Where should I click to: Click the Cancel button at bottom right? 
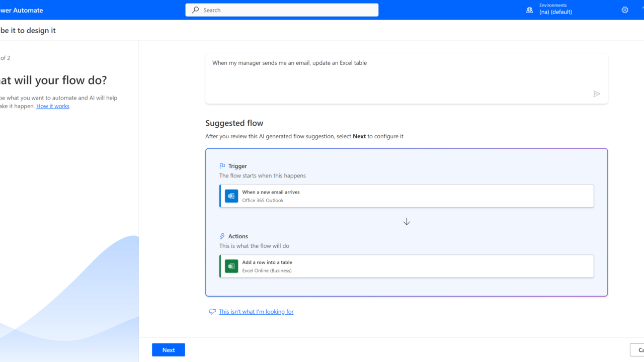point(638,350)
